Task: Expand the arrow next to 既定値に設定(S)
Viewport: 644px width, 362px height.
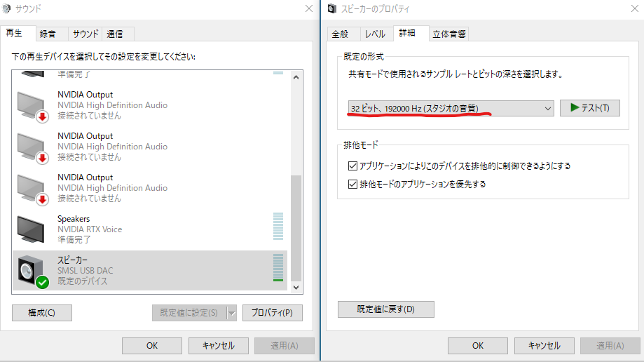Action: (x=232, y=313)
